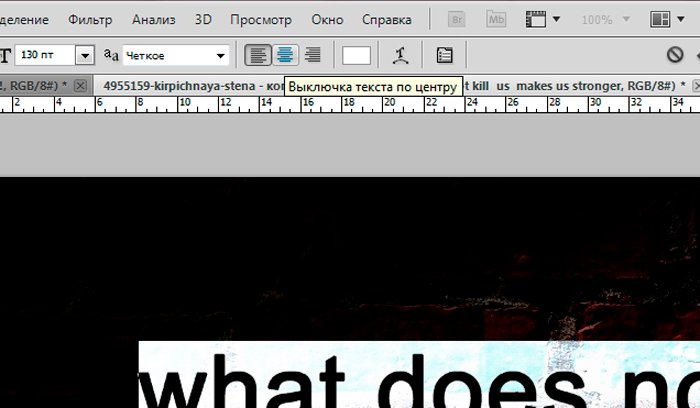Click the Create warped text icon
This screenshot has width=700, height=408.
(x=400, y=56)
